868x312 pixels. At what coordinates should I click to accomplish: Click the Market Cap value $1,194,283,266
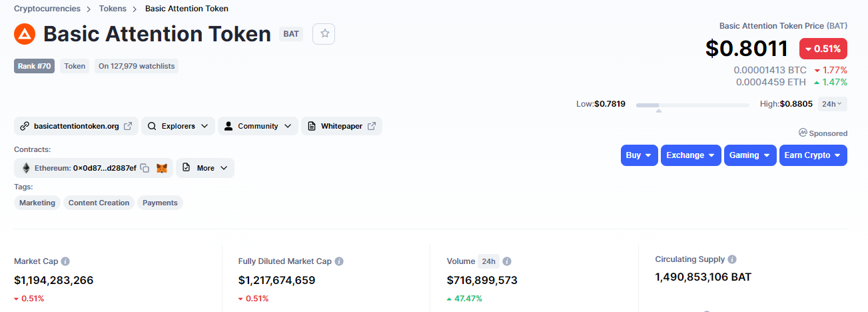pos(54,280)
